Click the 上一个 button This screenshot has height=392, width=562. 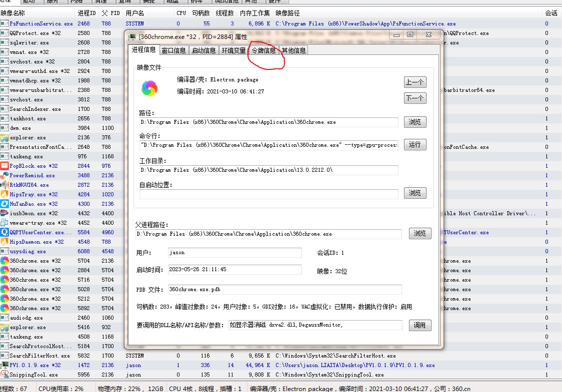point(414,82)
